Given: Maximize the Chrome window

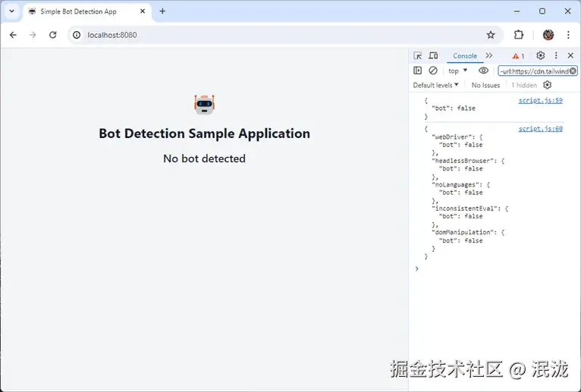Looking at the screenshot, I should pyautogui.click(x=542, y=11).
